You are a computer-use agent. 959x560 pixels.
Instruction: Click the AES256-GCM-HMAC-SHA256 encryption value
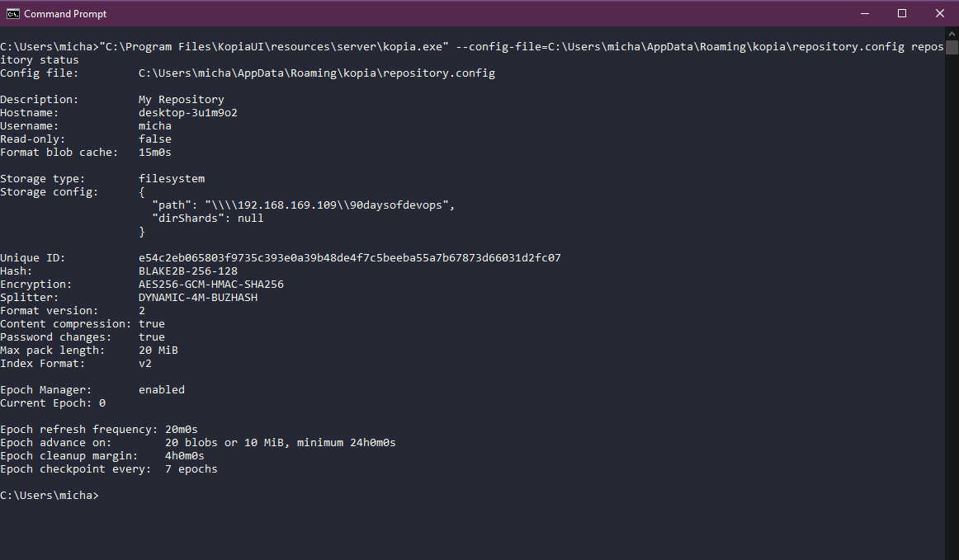[210, 285]
